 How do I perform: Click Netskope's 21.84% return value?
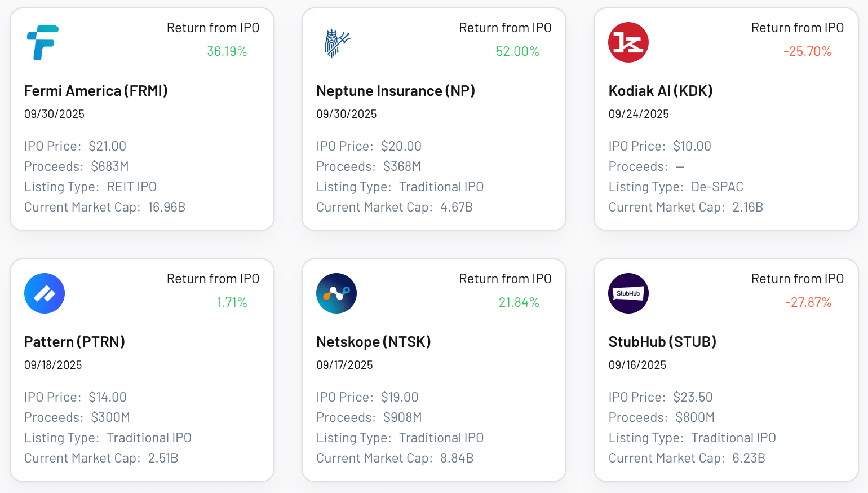tap(519, 302)
